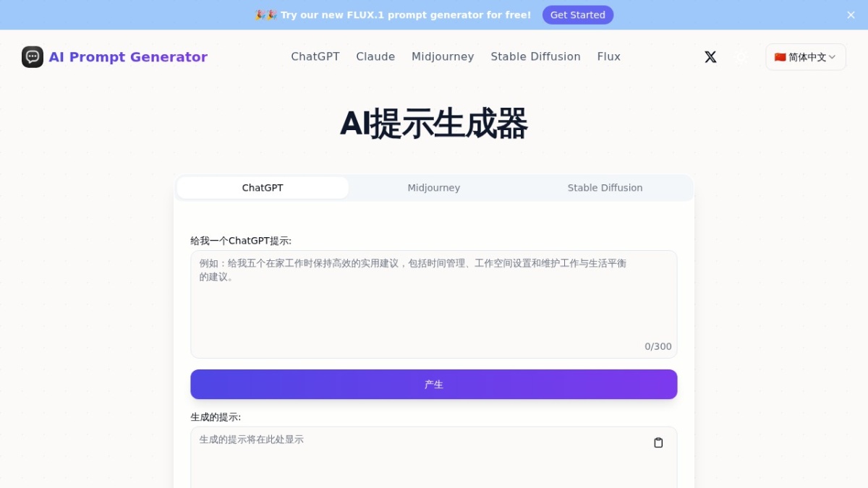The height and width of the screenshot is (488, 868).
Task: Click the AI Prompt Generator title link
Action: pos(128,57)
